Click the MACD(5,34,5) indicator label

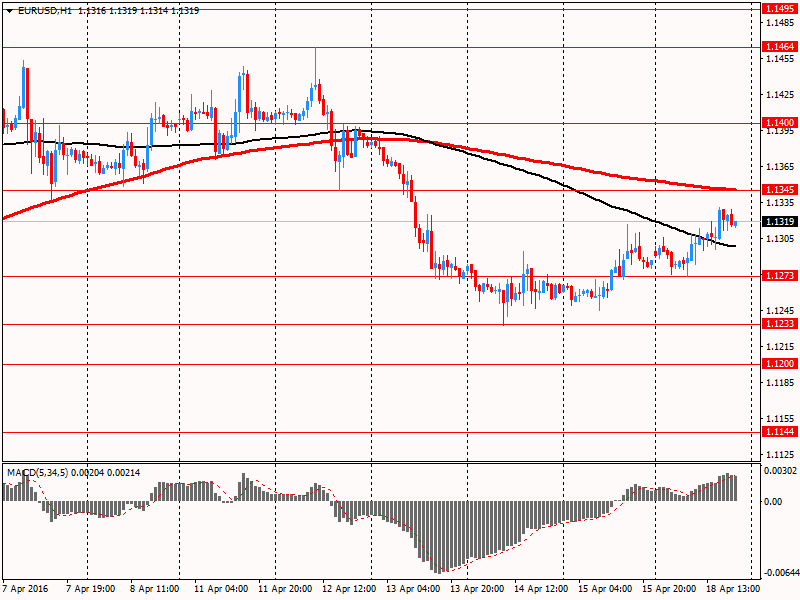tap(37, 473)
